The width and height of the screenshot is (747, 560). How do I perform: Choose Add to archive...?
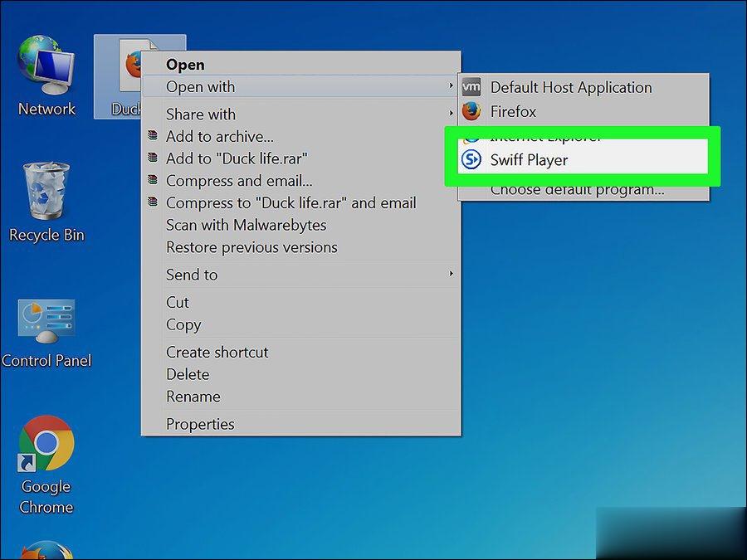pyautogui.click(x=300, y=137)
